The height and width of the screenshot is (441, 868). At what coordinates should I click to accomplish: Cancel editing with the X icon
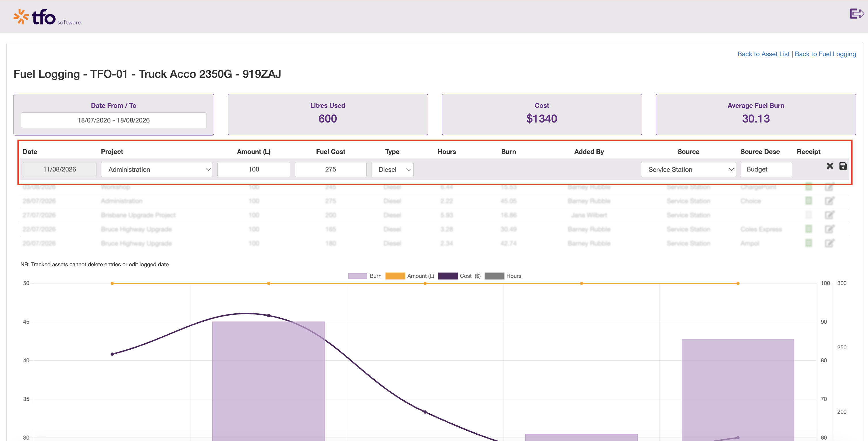pos(830,166)
